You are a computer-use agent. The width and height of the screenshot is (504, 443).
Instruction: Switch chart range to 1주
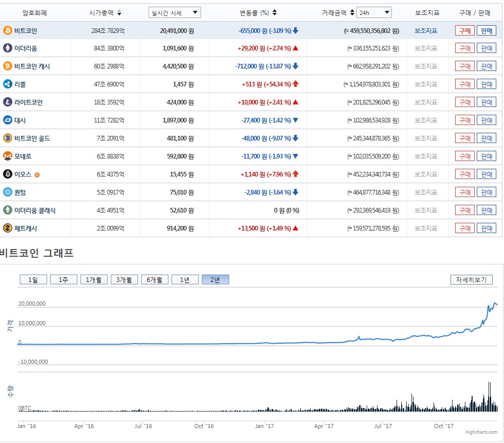pyautogui.click(x=64, y=279)
